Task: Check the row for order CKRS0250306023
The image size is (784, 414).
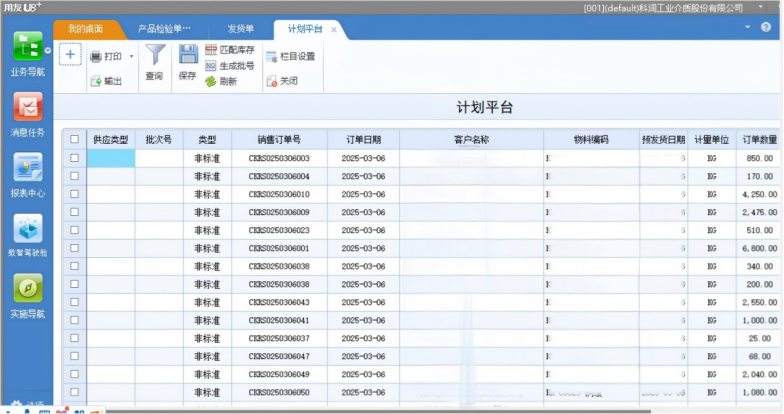Action: pyautogui.click(x=74, y=230)
